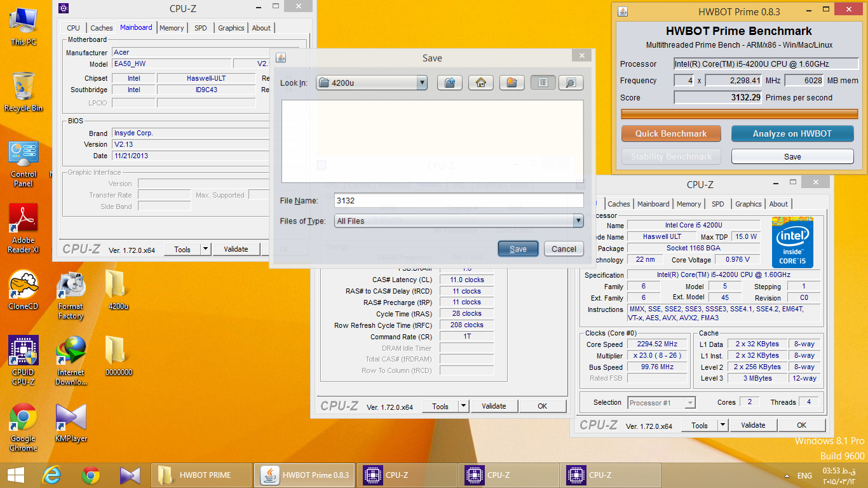Image resolution: width=868 pixels, height=488 pixels.
Task: Launch Internet Explorer from taskbar
Action: pos(51,475)
